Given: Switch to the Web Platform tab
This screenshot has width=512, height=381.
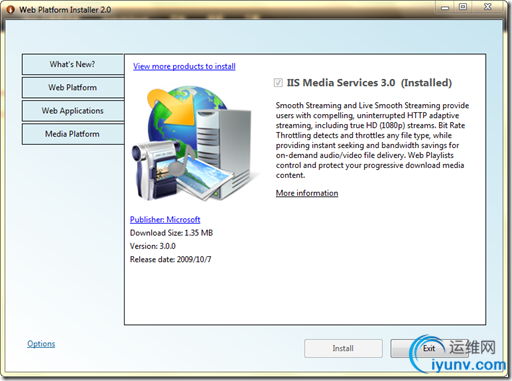Looking at the screenshot, I should (73, 88).
